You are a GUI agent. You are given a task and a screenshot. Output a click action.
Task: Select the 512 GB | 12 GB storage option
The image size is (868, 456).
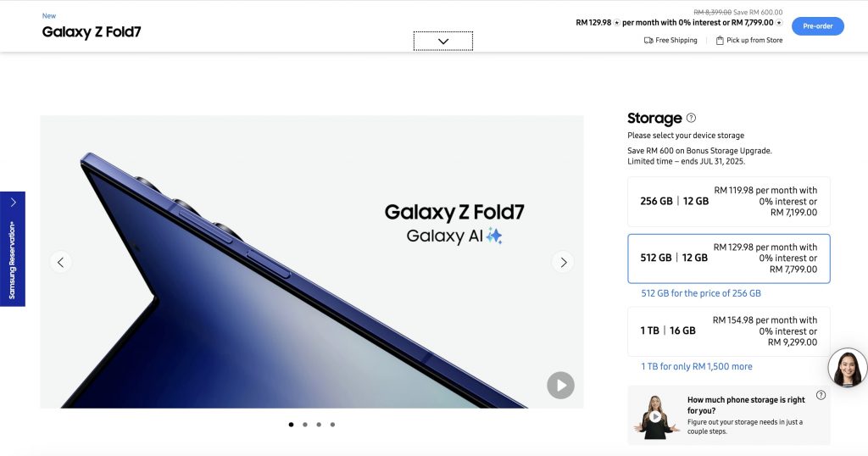coord(728,259)
